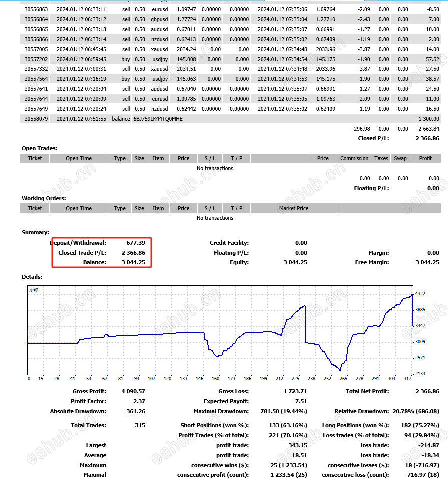Select ticket 30557641

[x=36, y=89]
